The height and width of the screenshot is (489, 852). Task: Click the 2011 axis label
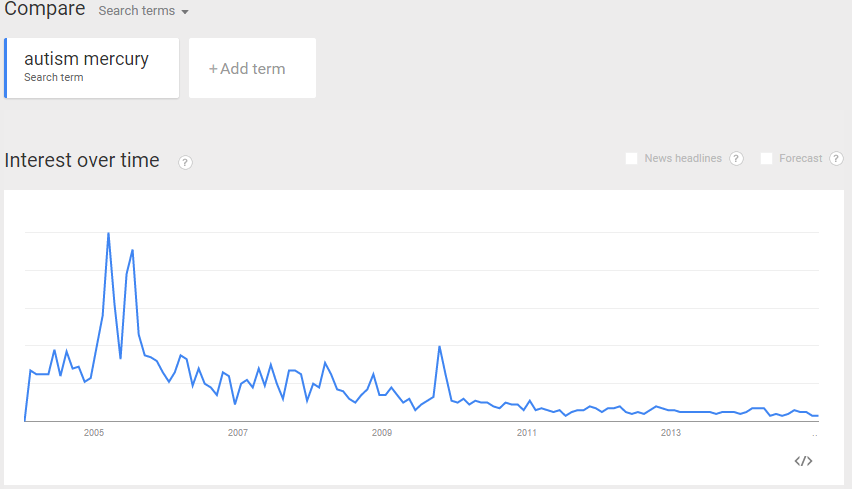(526, 433)
